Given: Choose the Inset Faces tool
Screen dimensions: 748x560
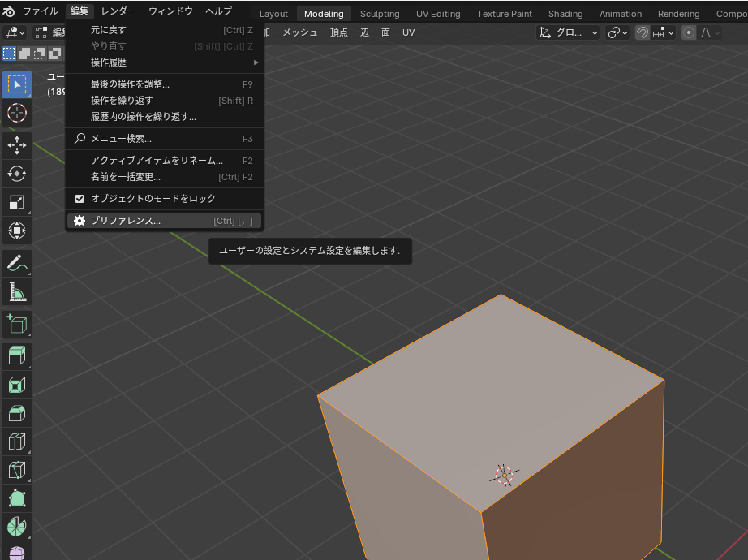Looking at the screenshot, I should [16, 384].
